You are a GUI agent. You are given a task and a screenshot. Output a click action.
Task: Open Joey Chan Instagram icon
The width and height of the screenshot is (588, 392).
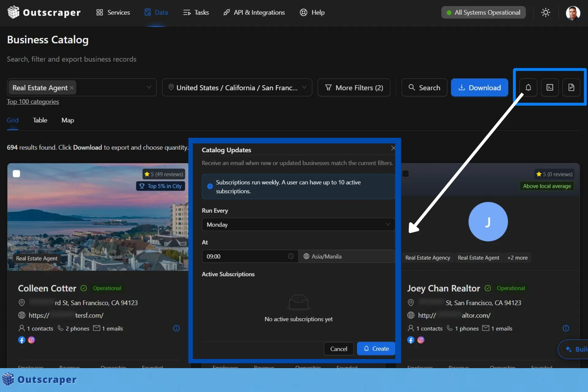click(x=421, y=340)
